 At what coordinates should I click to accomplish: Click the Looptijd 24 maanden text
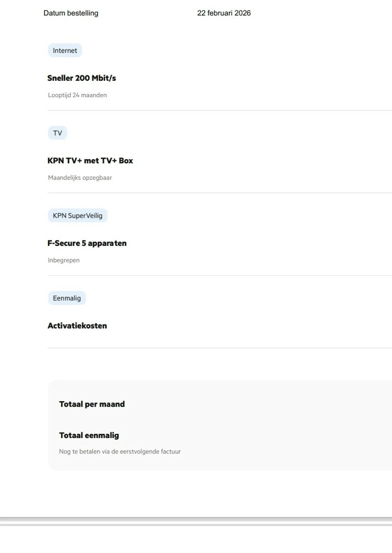[77, 95]
